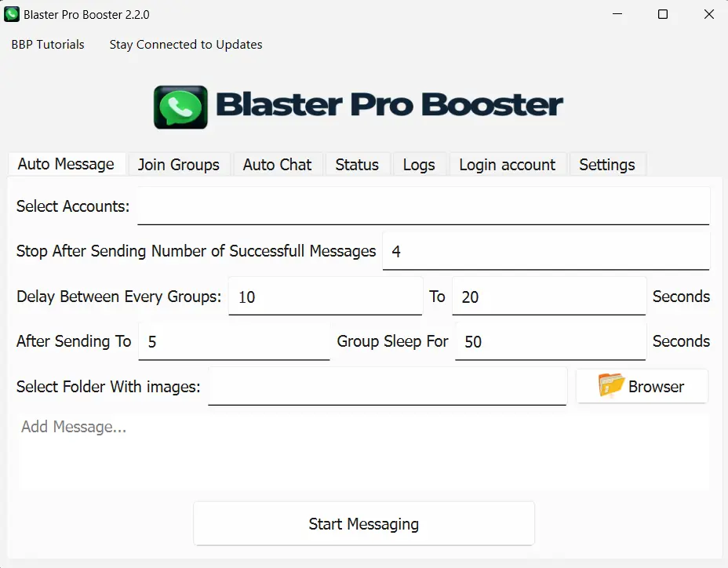The height and width of the screenshot is (568, 728).
Task: Select the Auto Message tab
Action: 66,164
